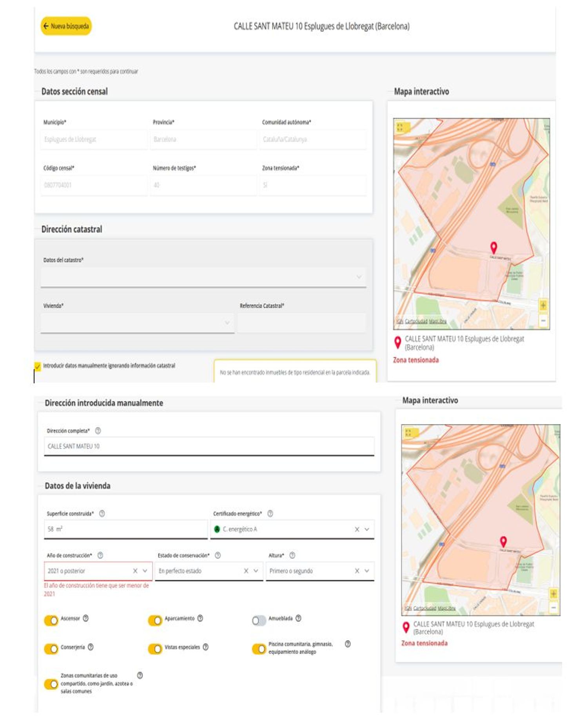Open the Cartociudad link on upper map
Viewport: 588px width, 728px height.
pos(416,321)
